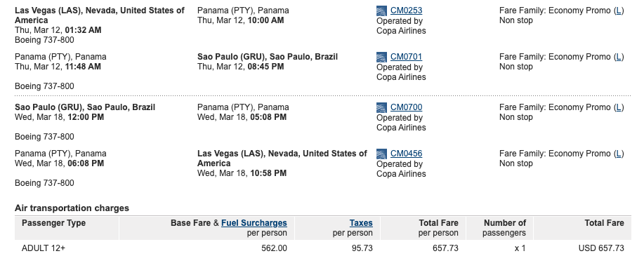The width and height of the screenshot is (644, 256).
Task: Click the USD 657.73 total fare
Action: [601, 248]
